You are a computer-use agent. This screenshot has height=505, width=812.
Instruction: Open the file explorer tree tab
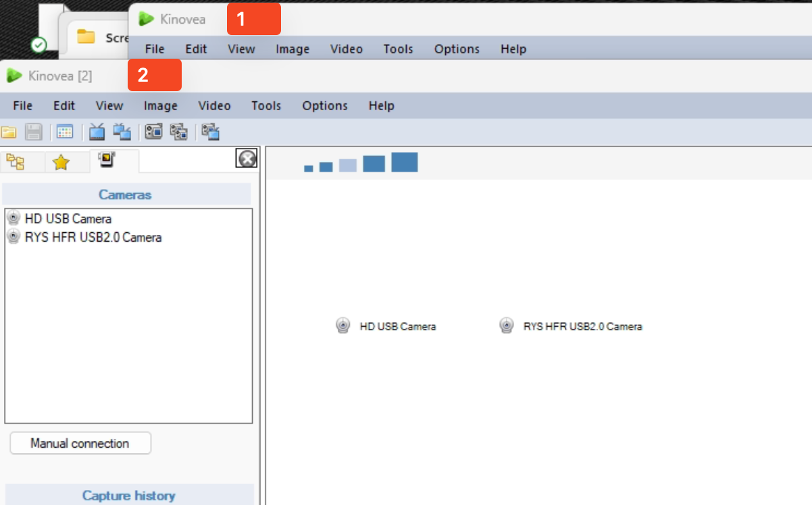[x=16, y=162]
